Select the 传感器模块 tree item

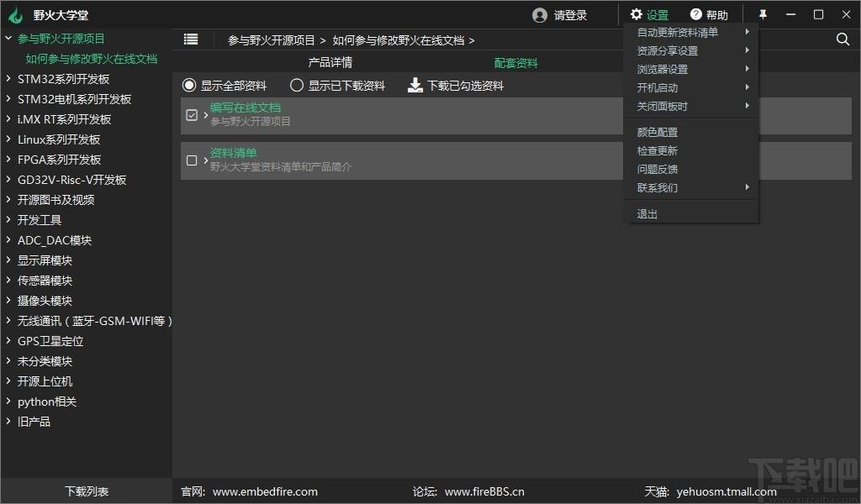45,281
